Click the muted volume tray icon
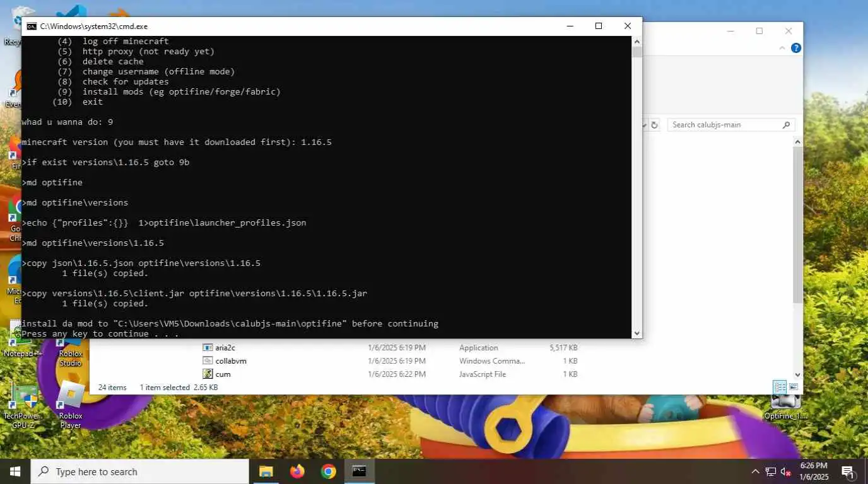 pyautogui.click(x=786, y=471)
